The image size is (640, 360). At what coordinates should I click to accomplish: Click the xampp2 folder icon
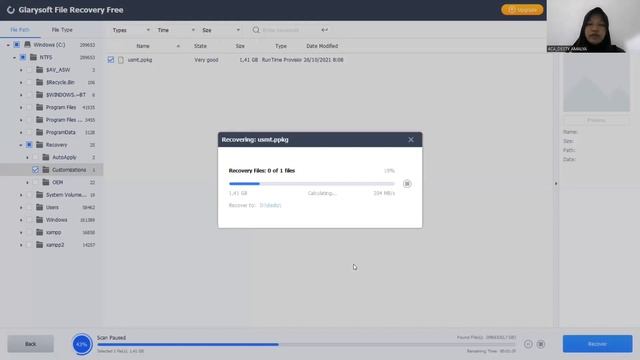pos(40,245)
